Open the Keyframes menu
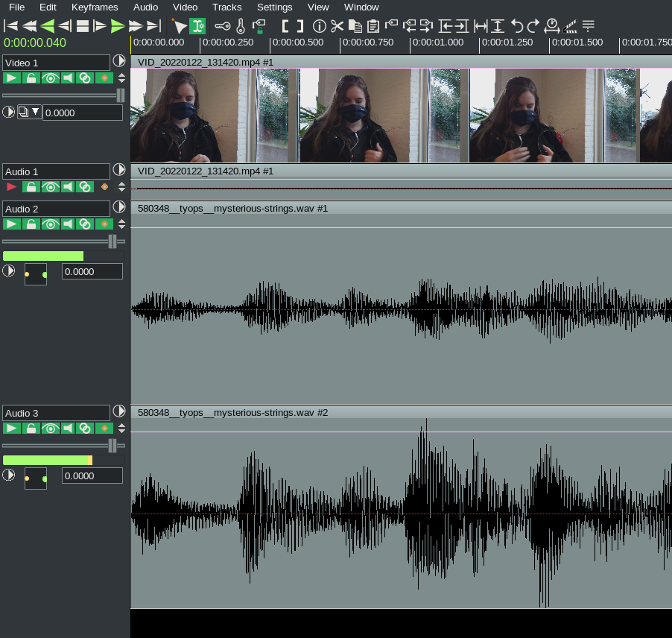This screenshot has width=672, height=638. tap(95, 7)
